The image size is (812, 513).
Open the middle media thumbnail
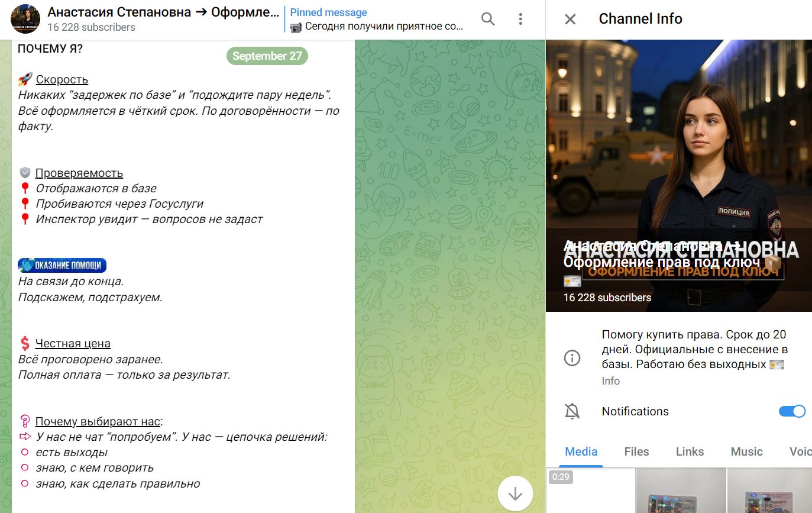click(x=681, y=491)
